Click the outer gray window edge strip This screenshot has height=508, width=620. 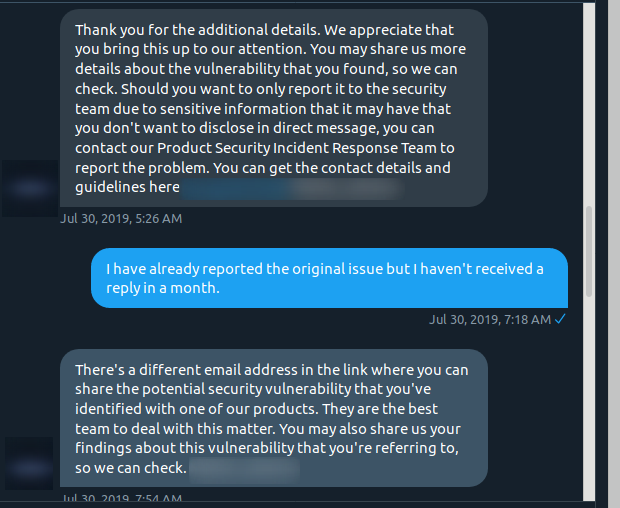[614, 254]
